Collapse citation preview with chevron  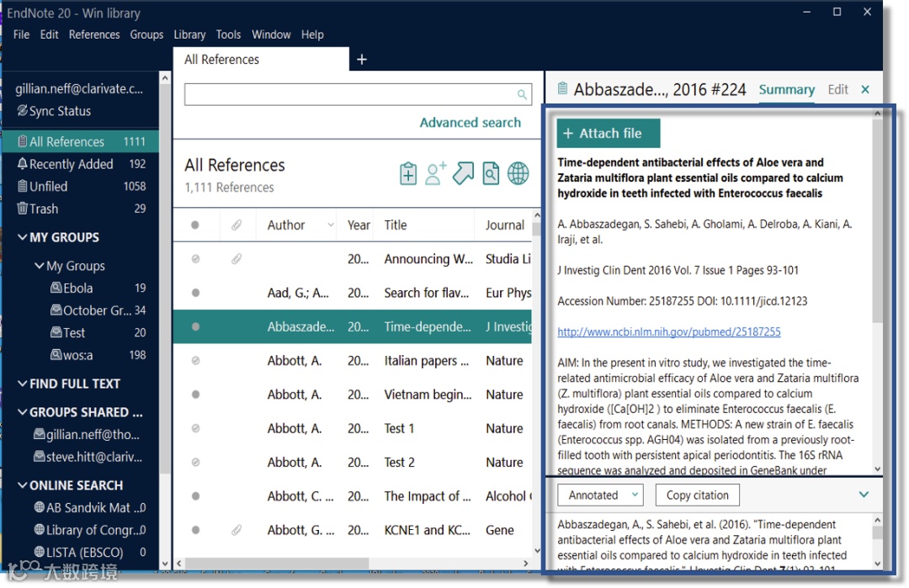pyautogui.click(x=864, y=494)
